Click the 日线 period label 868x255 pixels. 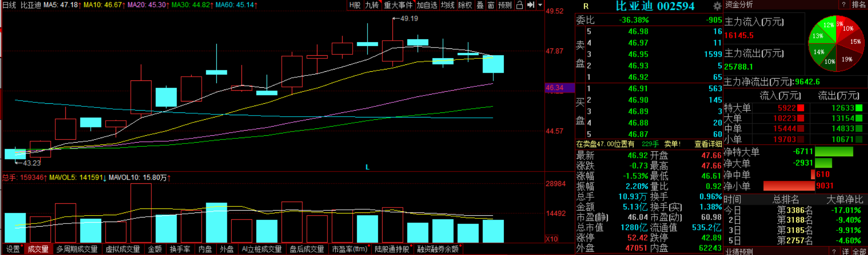click(9, 5)
